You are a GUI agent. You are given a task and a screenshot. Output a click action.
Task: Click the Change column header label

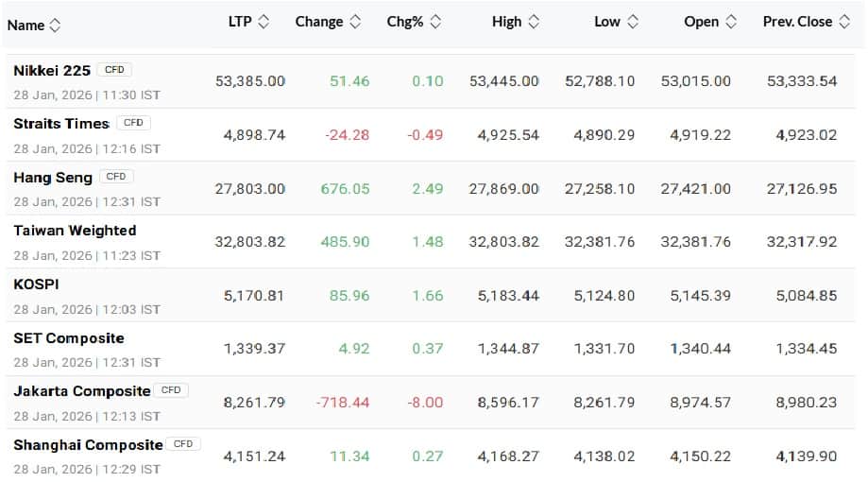[x=319, y=22]
